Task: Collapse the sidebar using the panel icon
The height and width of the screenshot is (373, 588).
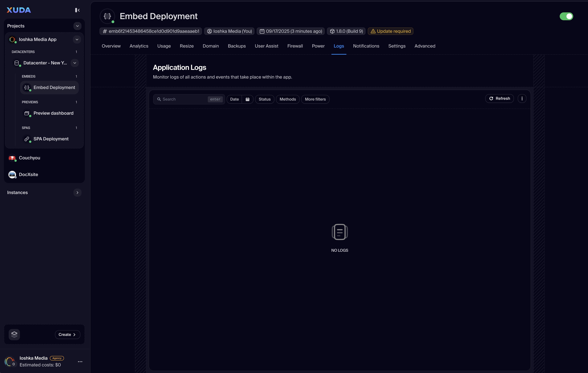Action: click(77, 10)
